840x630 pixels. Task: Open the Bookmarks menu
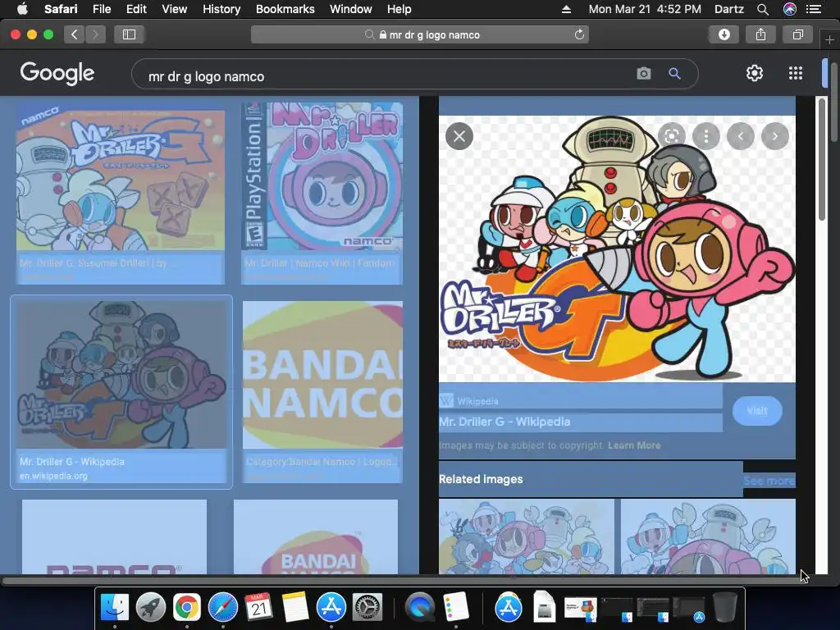tap(285, 9)
